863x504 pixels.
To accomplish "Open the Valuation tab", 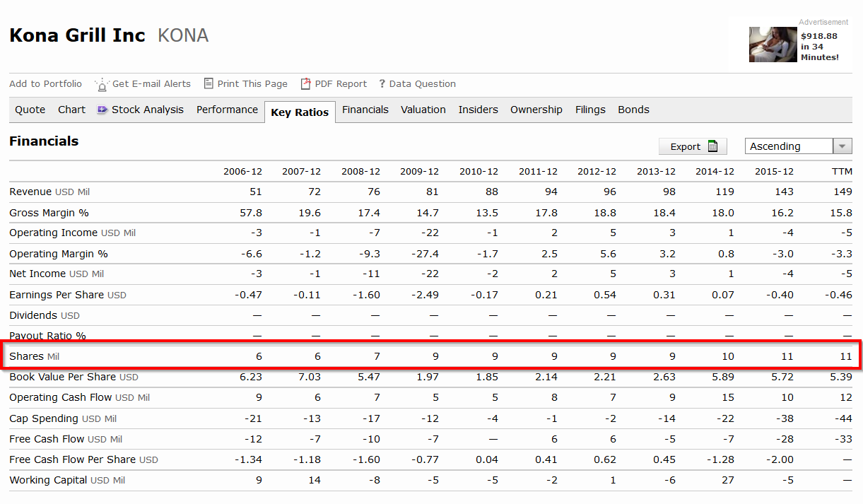I will (423, 110).
